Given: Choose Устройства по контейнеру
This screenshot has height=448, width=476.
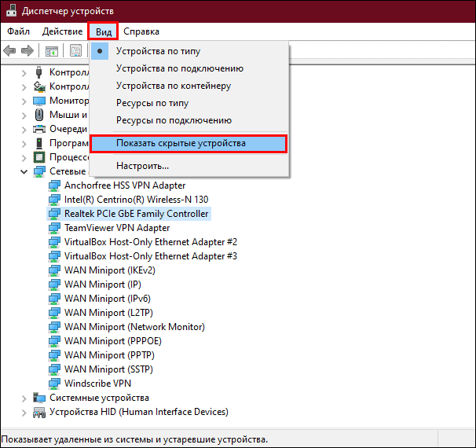Looking at the screenshot, I should [x=189, y=86].
